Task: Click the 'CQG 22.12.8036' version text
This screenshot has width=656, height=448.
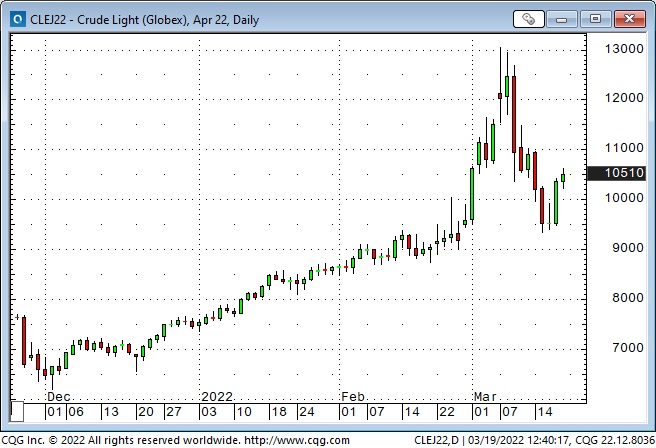Action: [615, 440]
